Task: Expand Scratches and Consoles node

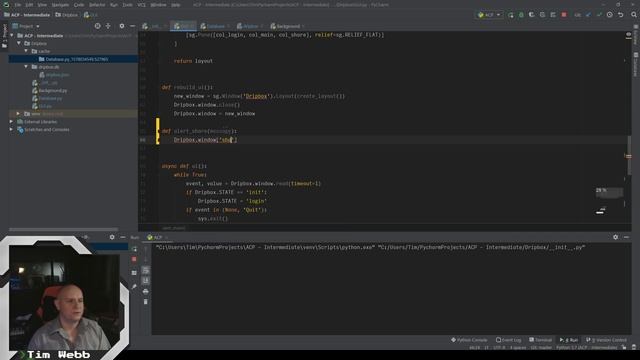Action: [11, 129]
